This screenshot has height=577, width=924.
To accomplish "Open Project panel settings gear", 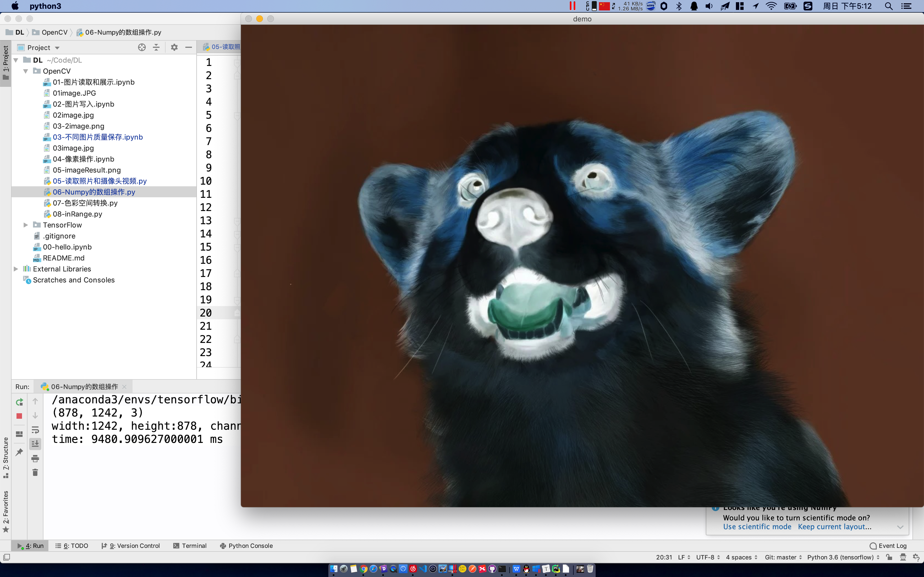I will coord(174,47).
